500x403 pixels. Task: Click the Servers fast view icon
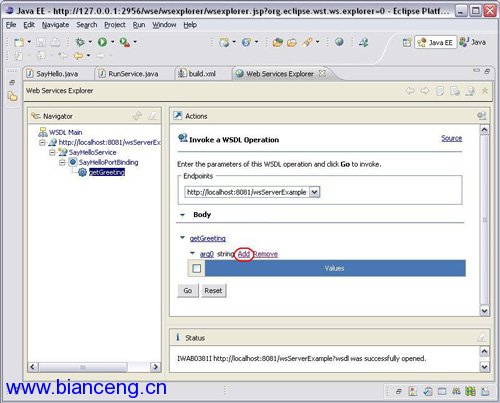456,391
